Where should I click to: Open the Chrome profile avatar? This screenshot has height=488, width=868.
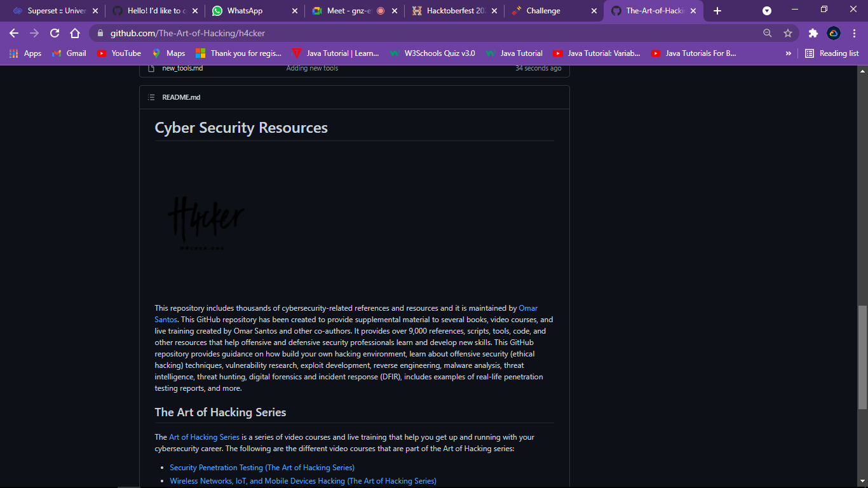(x=834, y=33)
